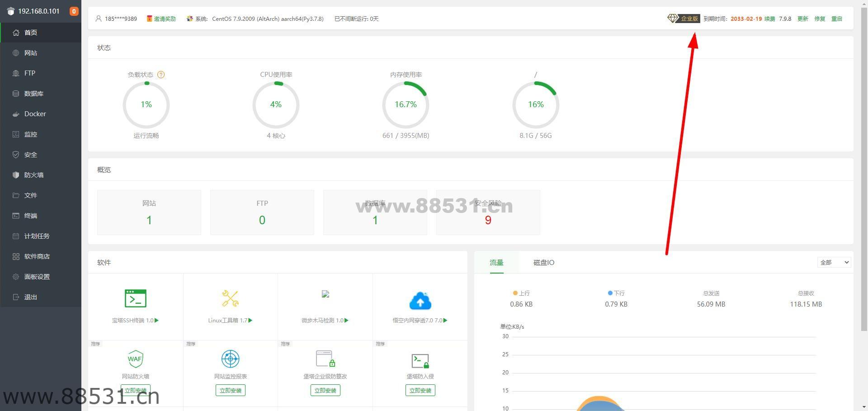Click the 监控 monitor icon in sidebar
Screen dimensions: 868x411
16,134
